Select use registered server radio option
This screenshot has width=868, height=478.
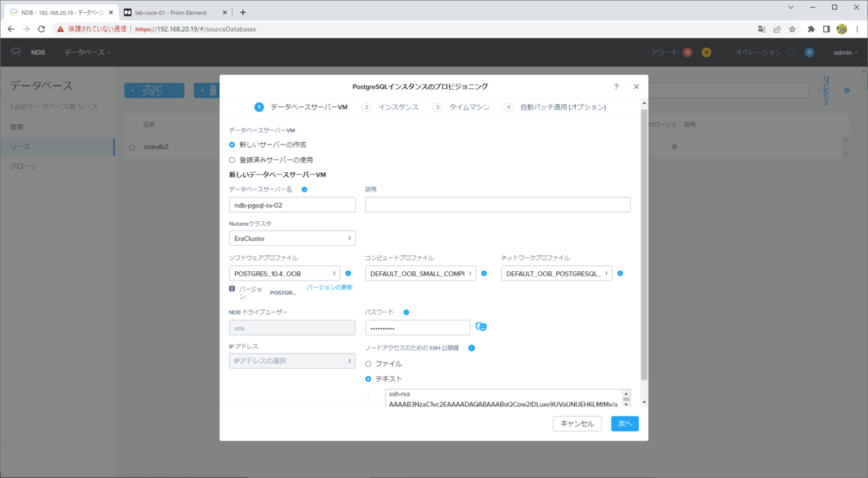pos(232,160)
